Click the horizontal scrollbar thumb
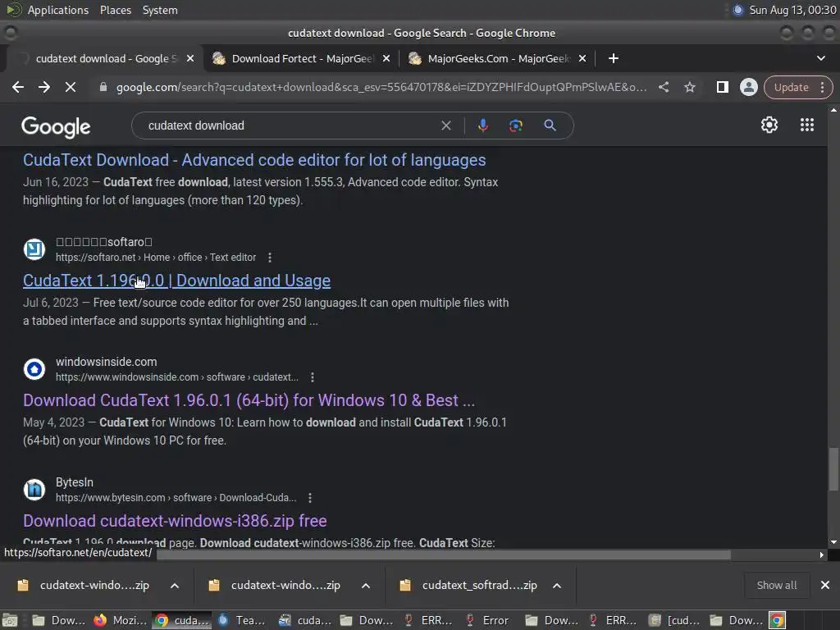 (x=444, y=555)
